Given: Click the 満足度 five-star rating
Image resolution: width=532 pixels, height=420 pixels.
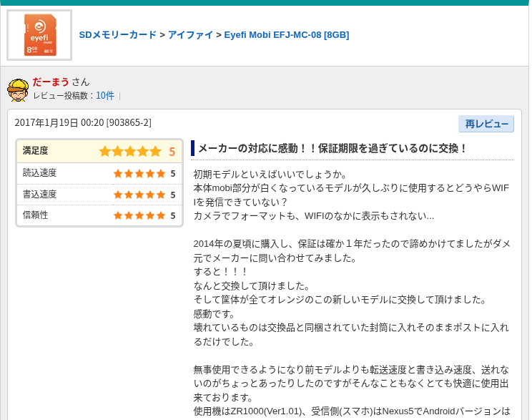Looking at the screenshot, I should (130, 151).
